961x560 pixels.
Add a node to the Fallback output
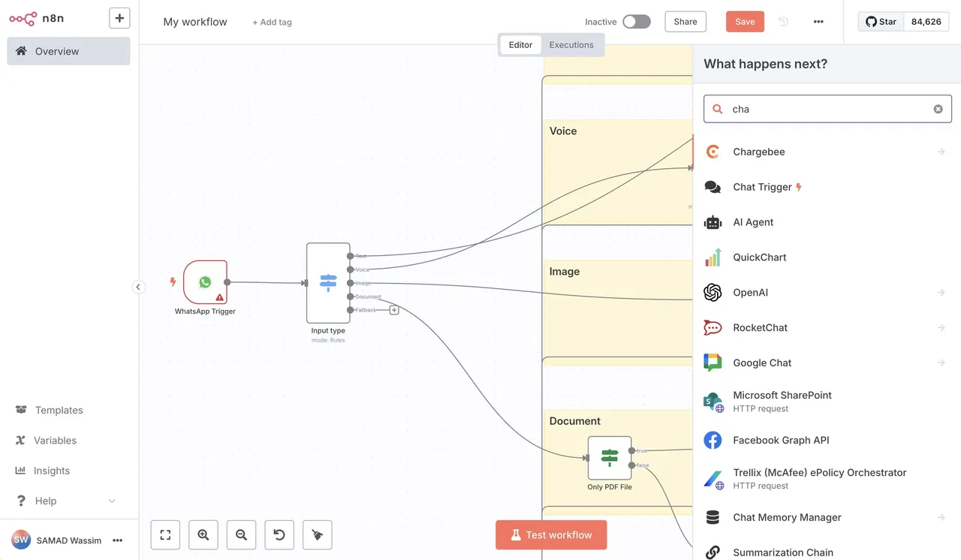(394, 310)
